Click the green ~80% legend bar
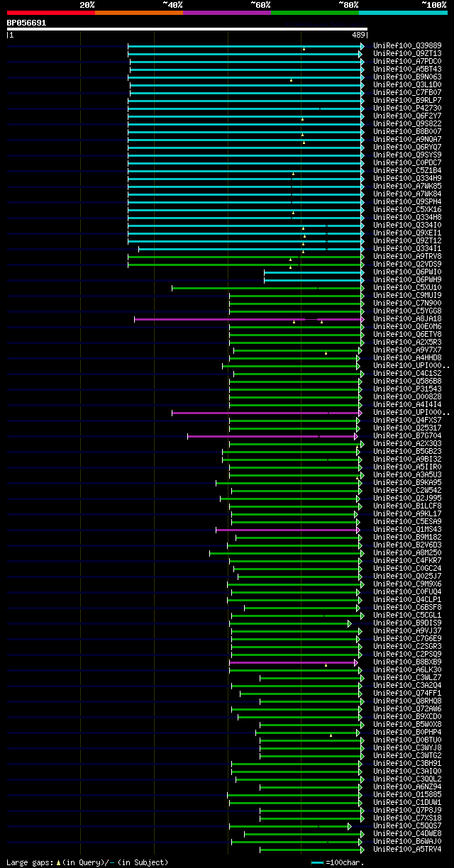This screenshot has height=868, width=454. click(x=314, y=13)
